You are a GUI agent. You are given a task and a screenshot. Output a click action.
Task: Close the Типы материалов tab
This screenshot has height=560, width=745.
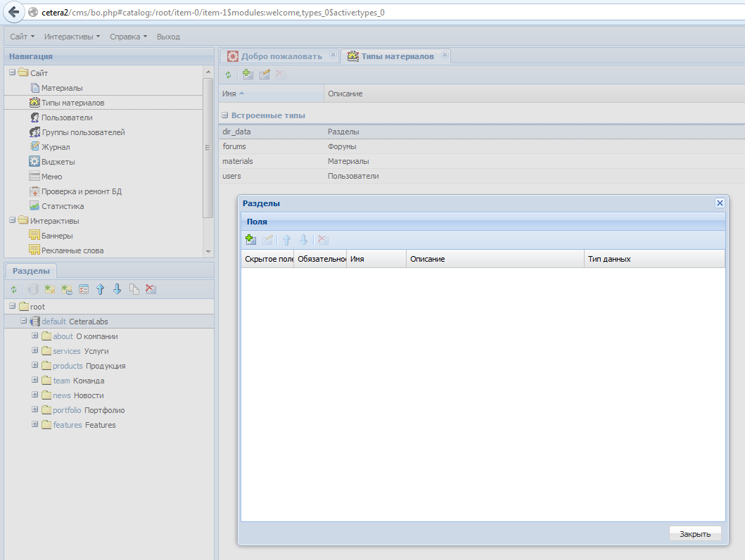click(x=445, y=55)
